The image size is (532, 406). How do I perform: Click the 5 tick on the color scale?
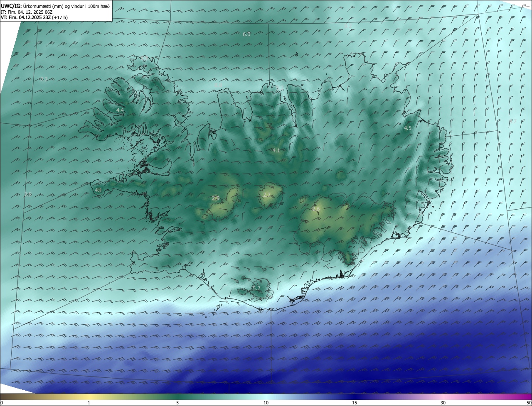point(177,403)
